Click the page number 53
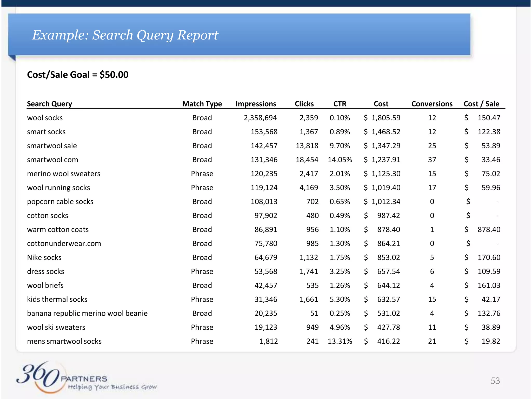 tap(495, 381)
